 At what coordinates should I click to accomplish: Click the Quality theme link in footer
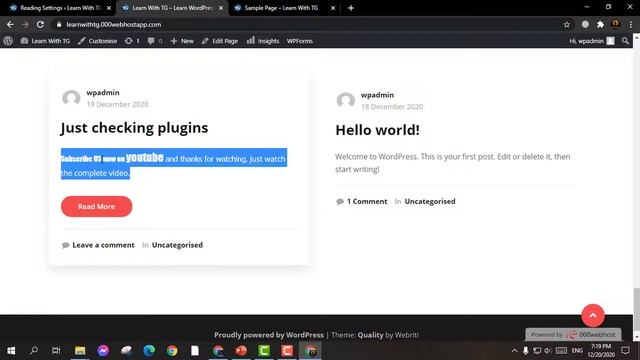click(370, 335)
